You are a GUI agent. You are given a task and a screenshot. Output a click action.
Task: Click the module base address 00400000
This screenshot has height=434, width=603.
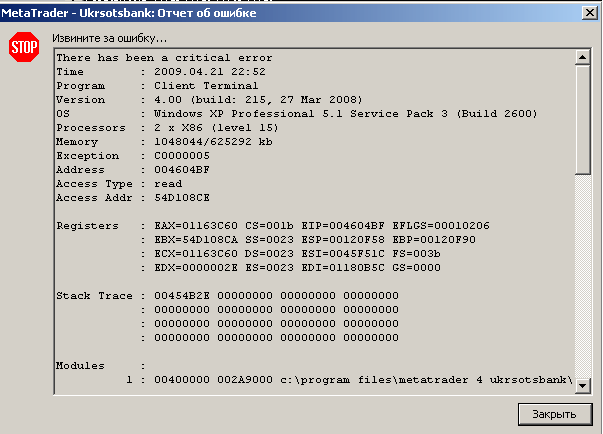[x=182, y=380]
